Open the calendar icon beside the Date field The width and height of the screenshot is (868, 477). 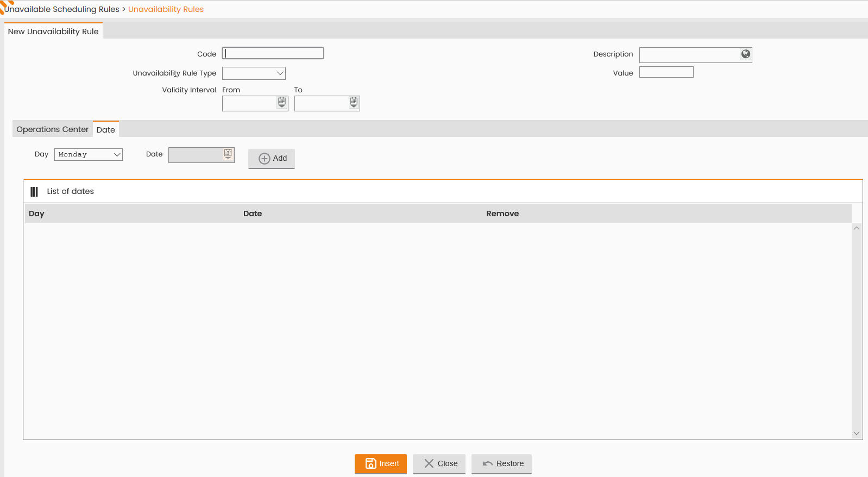tap(228, 154)
